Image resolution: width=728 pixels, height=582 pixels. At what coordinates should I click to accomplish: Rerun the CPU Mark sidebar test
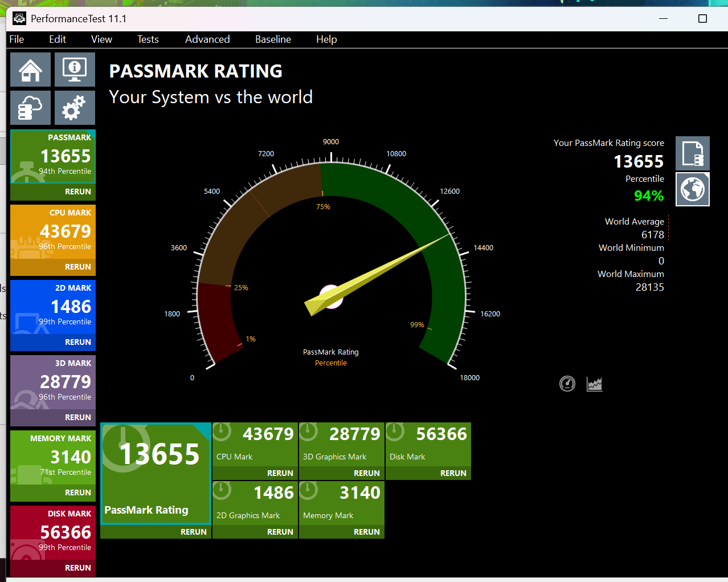pyautogui.click(x=78, y=267)
